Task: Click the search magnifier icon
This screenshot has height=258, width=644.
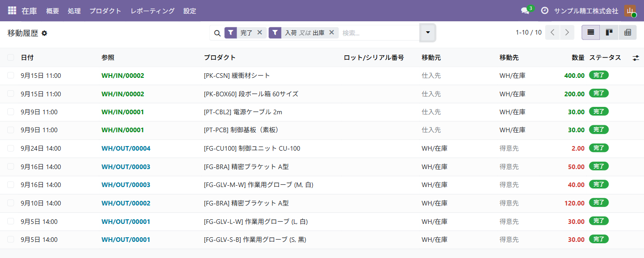Action: click(218, 33)
